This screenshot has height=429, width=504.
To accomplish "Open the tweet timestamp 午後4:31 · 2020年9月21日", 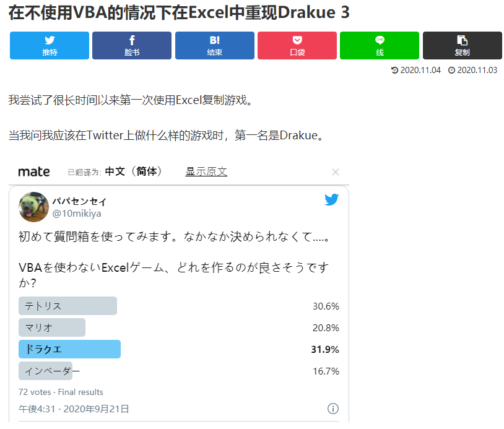I will 74,409.
